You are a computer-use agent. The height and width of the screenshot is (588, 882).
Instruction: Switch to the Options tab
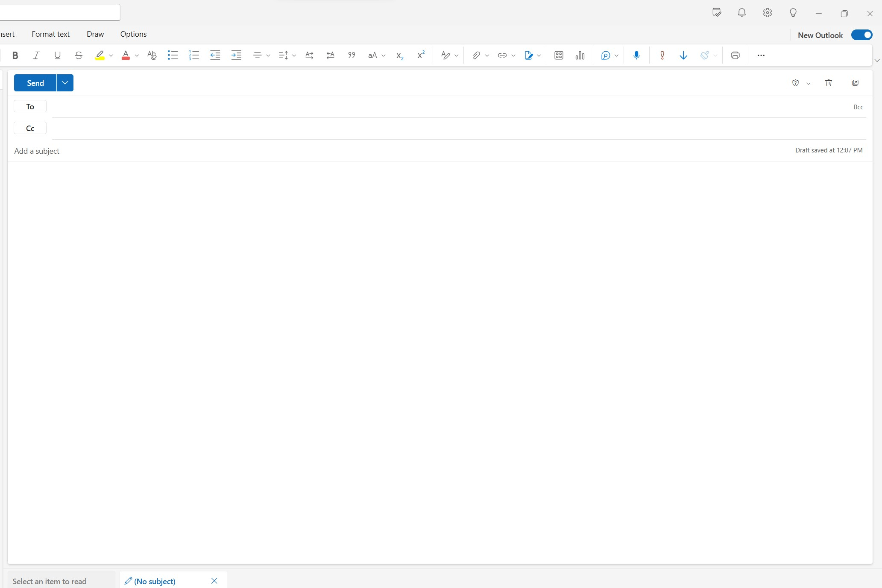133,34
